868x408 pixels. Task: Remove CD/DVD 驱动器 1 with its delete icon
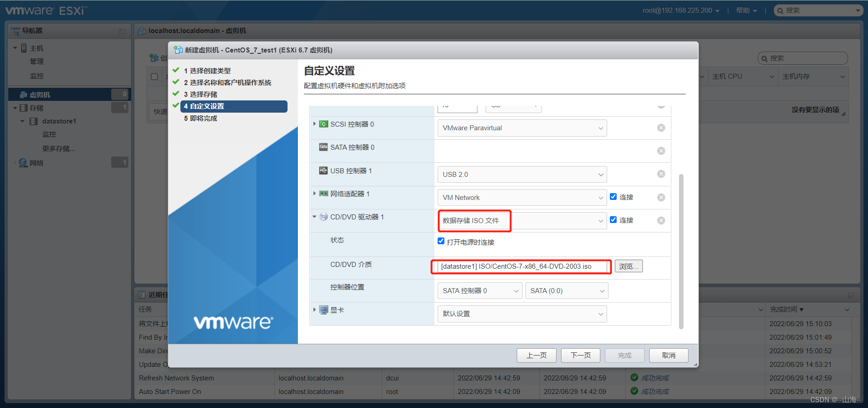point(661,221)
